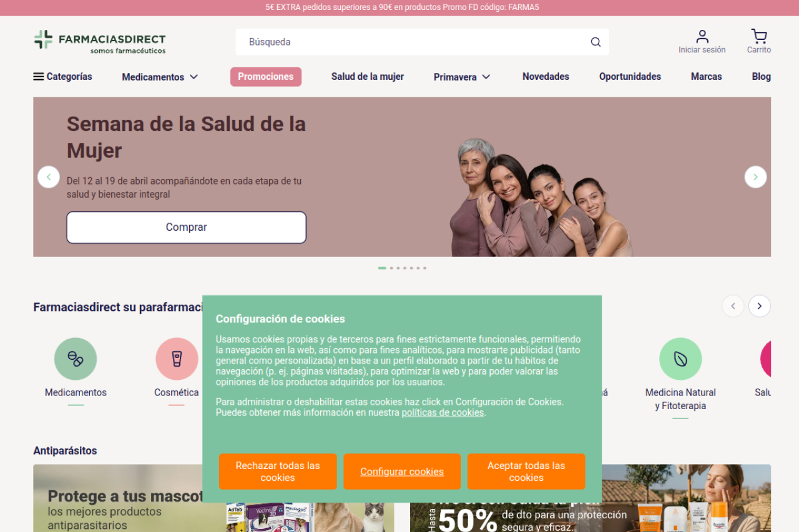Select the Medicamentos category icon
Screen dimensions: 799x532
[76, 359]
